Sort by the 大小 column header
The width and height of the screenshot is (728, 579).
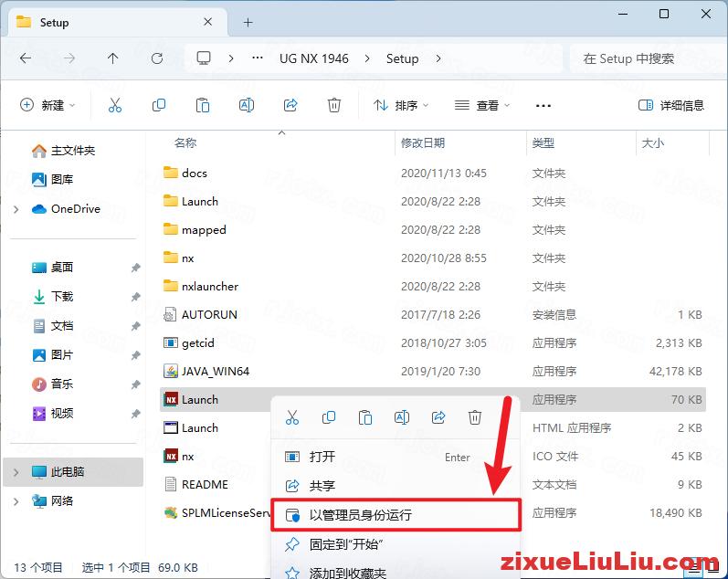pyautogui.click(x=653, y=143)
